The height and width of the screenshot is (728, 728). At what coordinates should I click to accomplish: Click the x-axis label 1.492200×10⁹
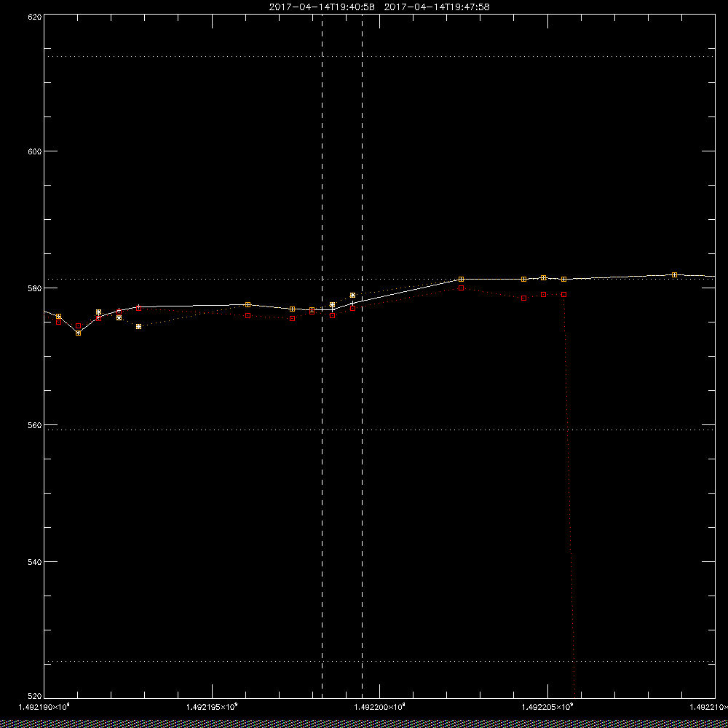click(x=380, y=707)
